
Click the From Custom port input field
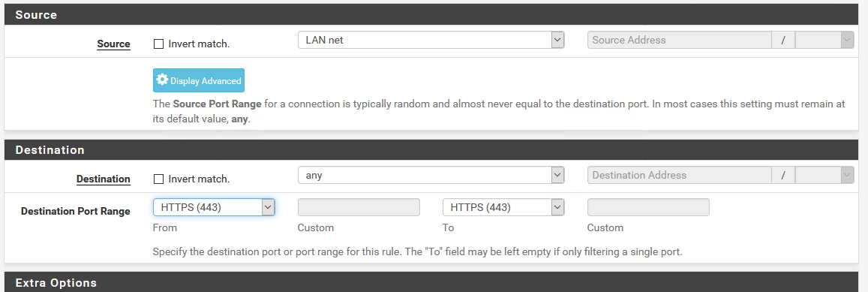click(359, 207)
